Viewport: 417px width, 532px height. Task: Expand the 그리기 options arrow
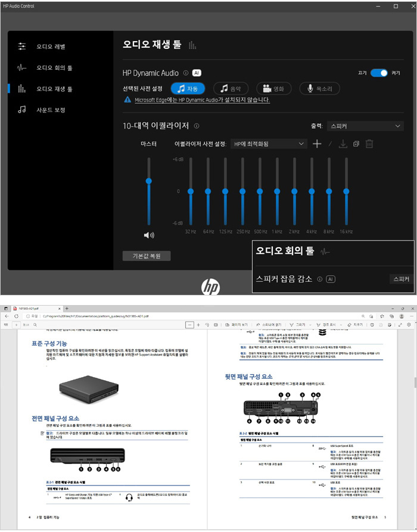pyautogui.click(x=310, y=325)
